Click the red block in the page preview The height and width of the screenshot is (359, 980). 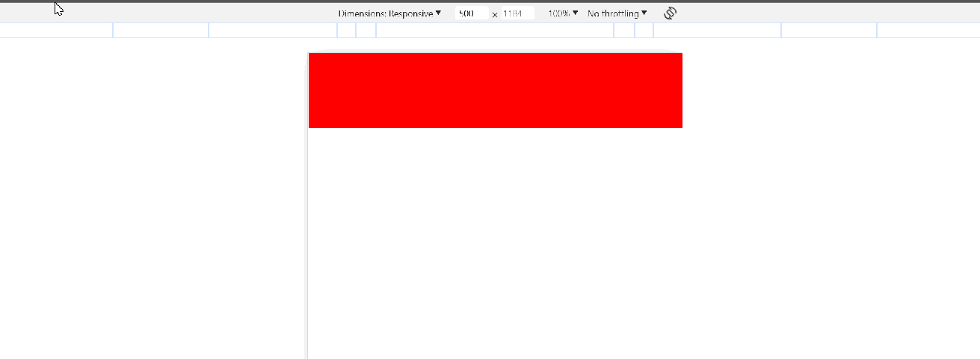[496, 90]
